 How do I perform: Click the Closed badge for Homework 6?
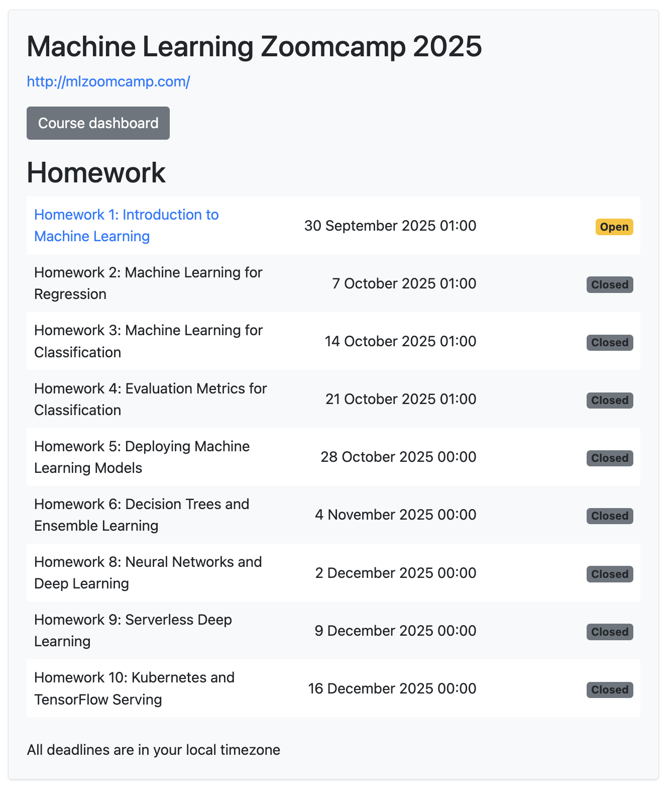609,516
